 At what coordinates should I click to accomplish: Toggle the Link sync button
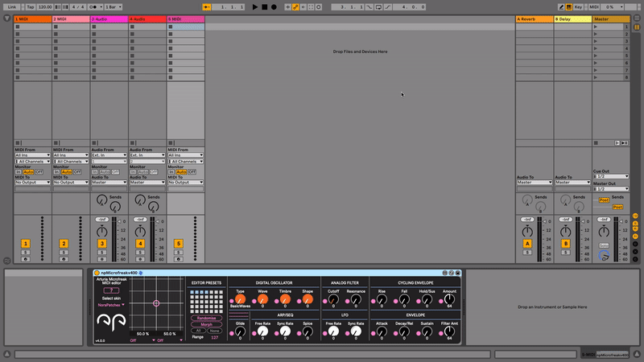click(11, 6)
